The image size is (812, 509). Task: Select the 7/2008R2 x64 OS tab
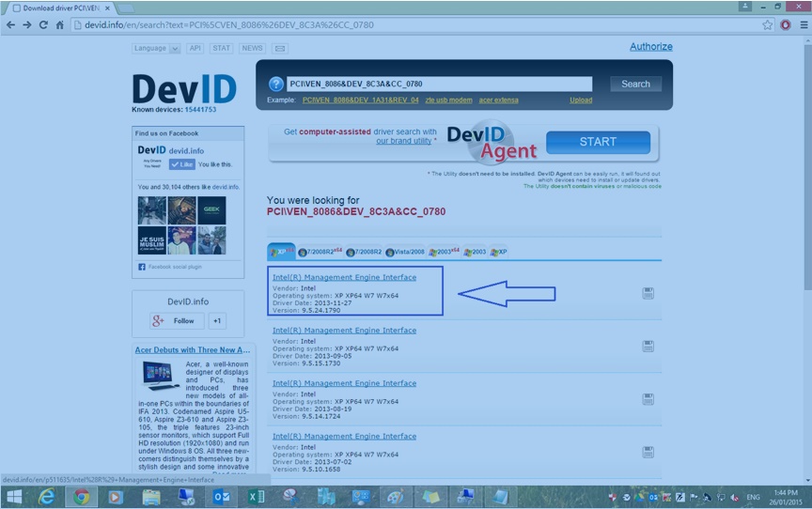[320, 252]
